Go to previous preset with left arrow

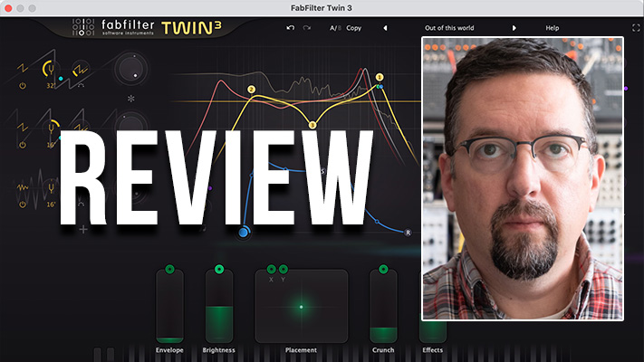coord(384,28)
